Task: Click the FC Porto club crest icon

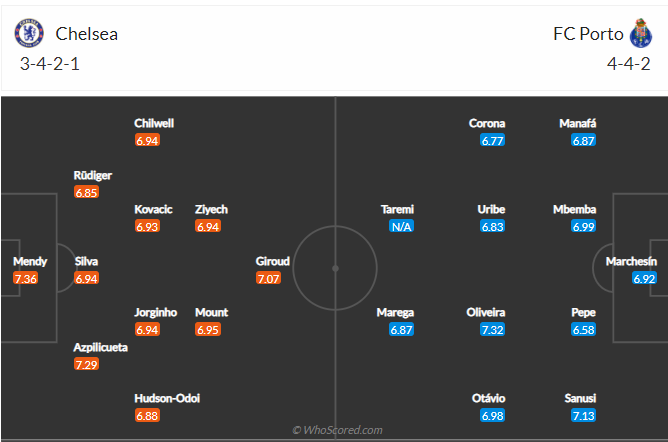Action: [x=639, y=33]
